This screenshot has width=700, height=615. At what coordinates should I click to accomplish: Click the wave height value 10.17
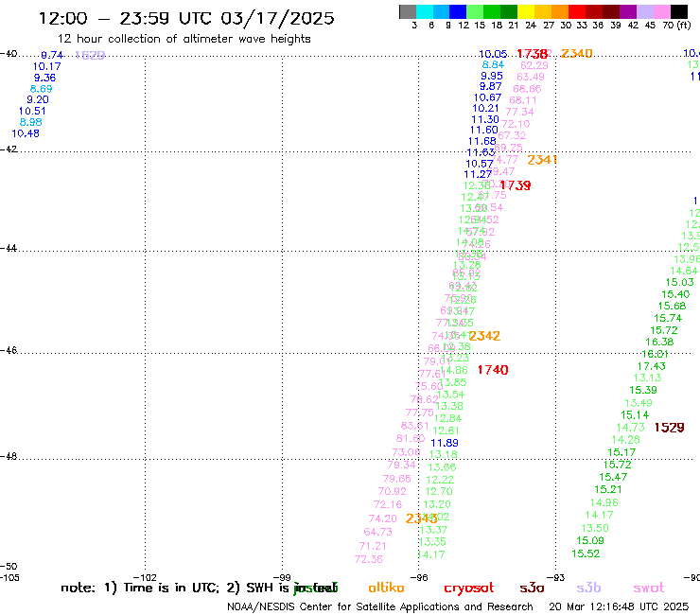(47, 66)
